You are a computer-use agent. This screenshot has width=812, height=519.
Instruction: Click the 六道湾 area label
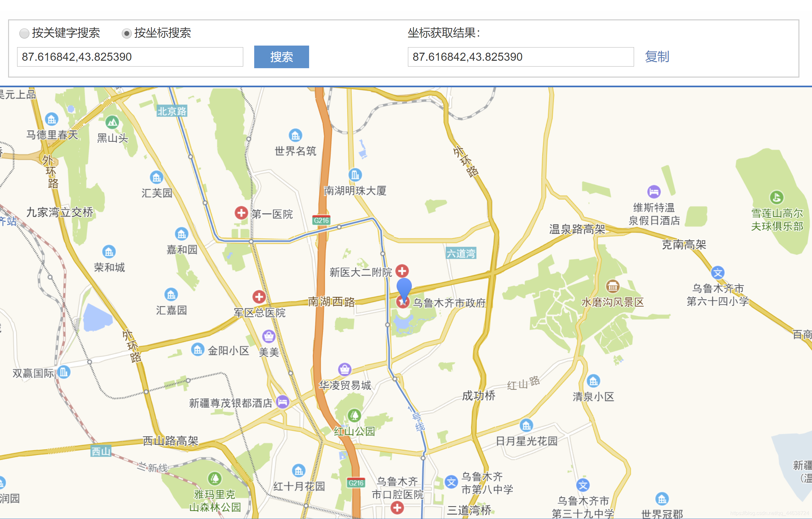[x=461, y=253]
